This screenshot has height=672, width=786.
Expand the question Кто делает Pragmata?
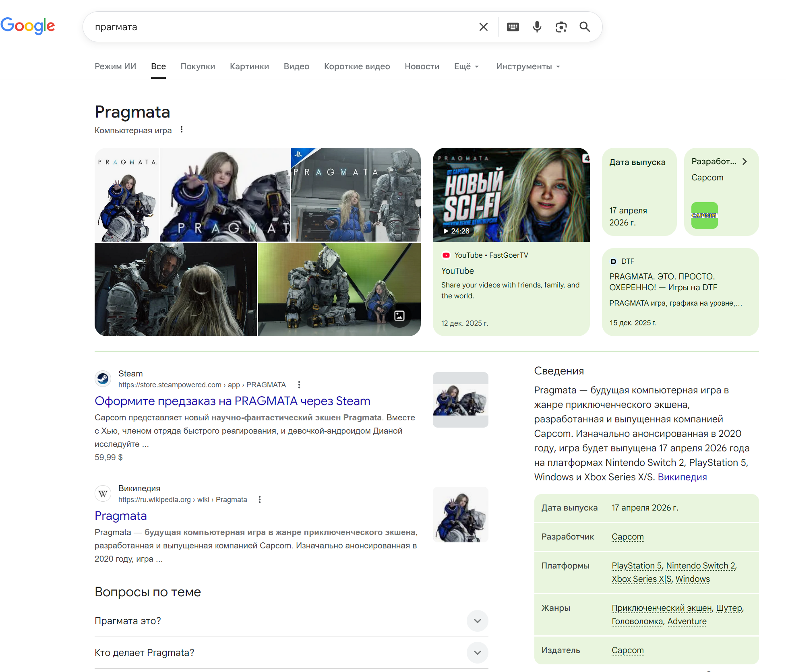(x=291, y=653)
